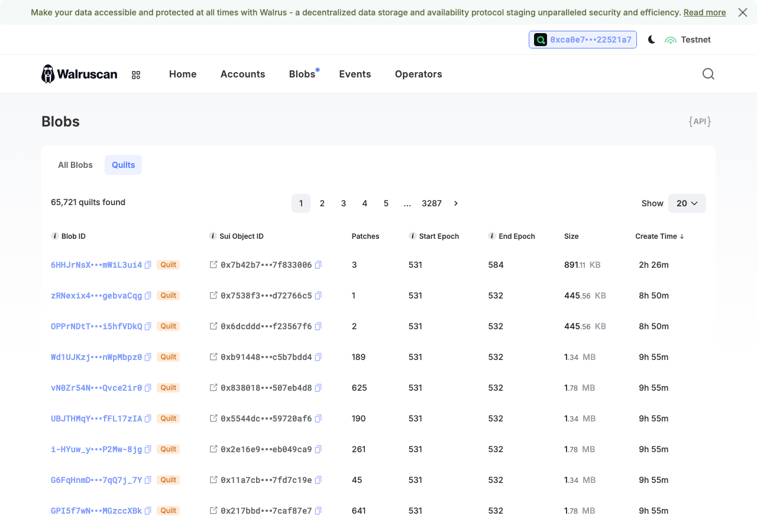Open the apps grid icon beside Walruscan logo

(x=136, y=75)
